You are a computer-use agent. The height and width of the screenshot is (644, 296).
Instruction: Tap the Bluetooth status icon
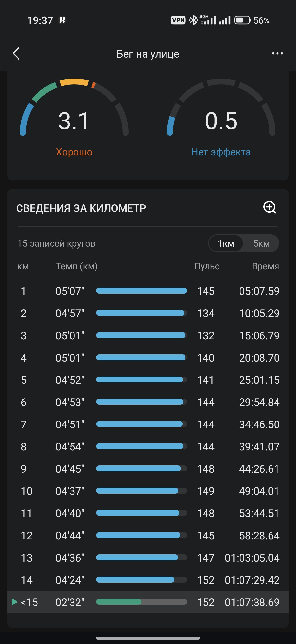pos(193,20)
